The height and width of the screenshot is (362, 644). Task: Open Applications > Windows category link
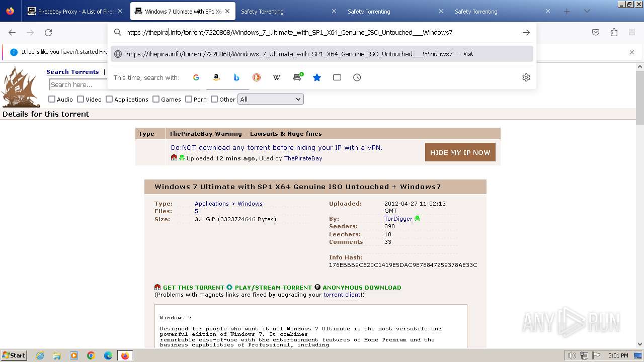[x=228, y=204]
